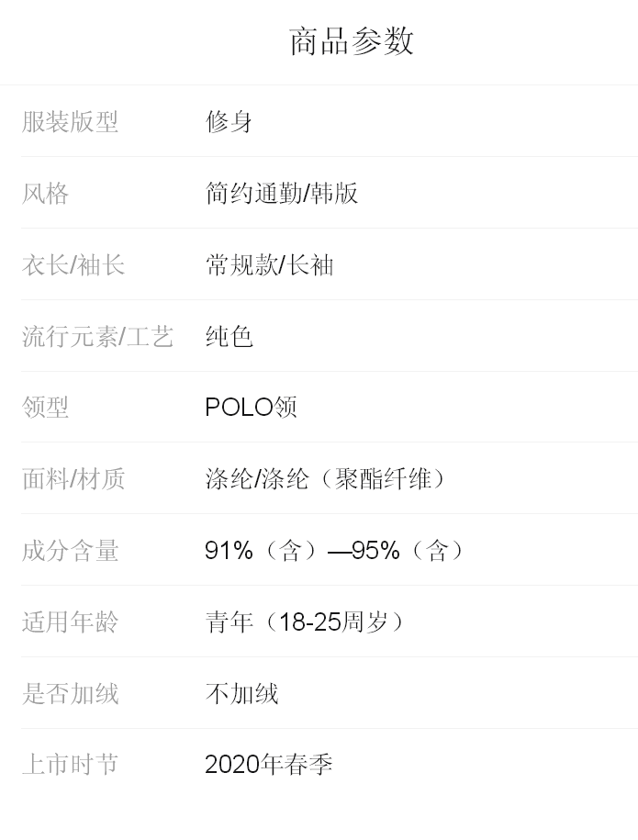Click the 修身 value text

coord(229,122)
